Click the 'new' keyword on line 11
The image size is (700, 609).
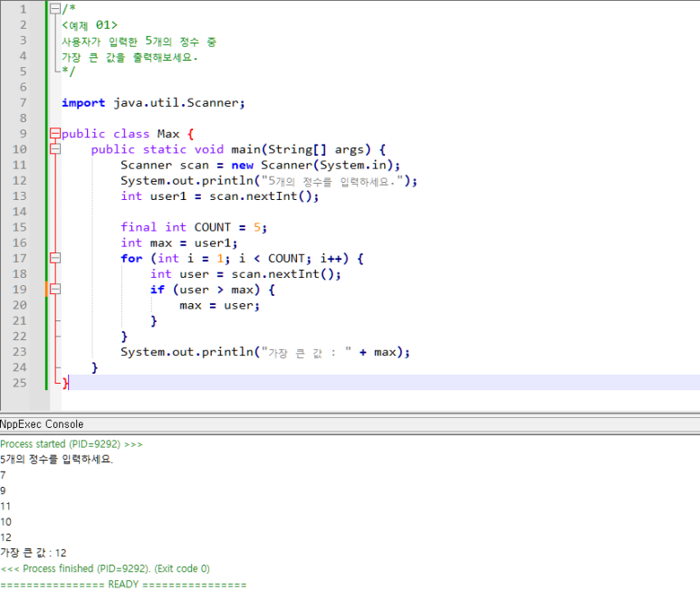(243, 165)
